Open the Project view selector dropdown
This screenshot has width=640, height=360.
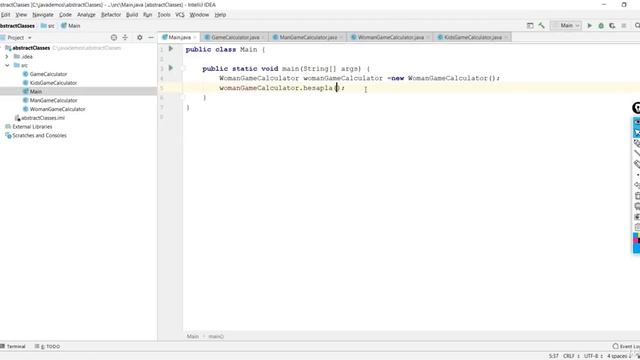pos(19,38)
